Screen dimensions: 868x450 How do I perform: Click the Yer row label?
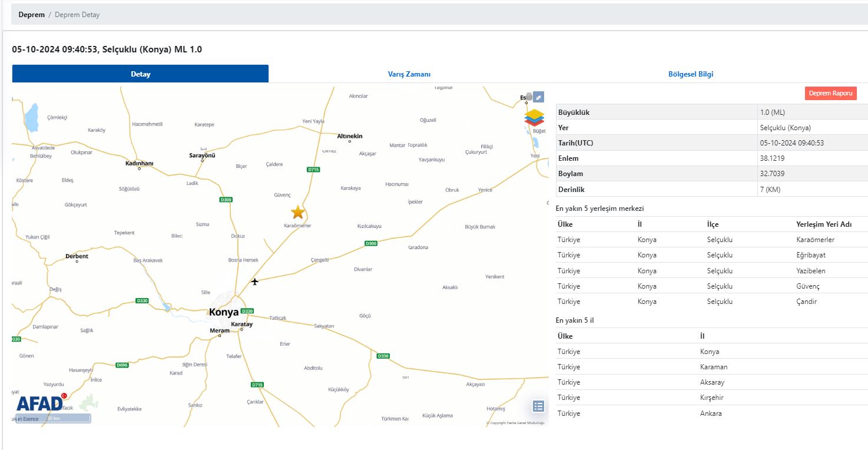[x=564, y=127]
